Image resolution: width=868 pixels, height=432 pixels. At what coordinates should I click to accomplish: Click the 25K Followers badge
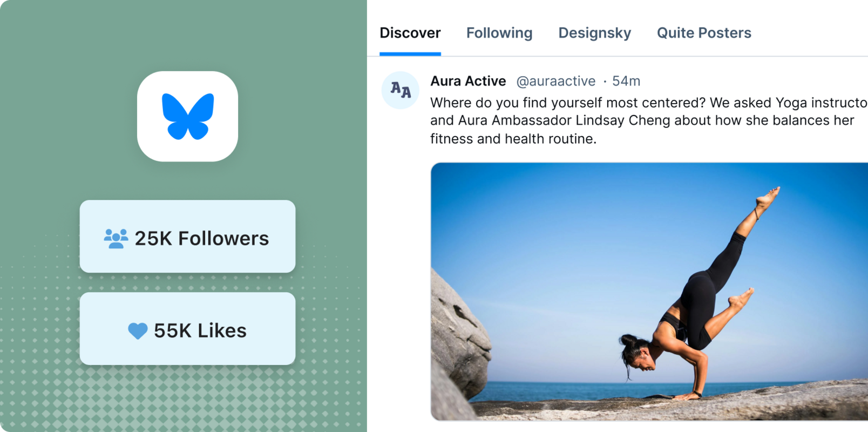[x=187, y=237]
